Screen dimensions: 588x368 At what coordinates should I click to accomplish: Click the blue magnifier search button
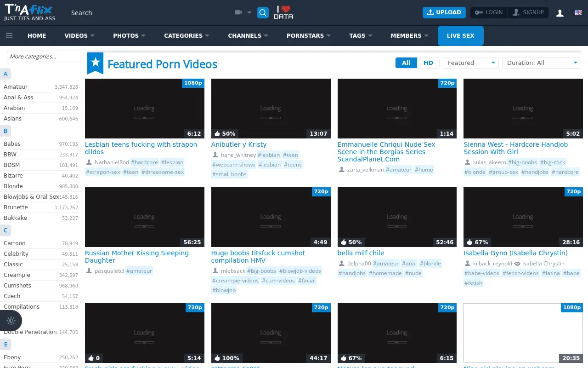[x=263, y=13]
